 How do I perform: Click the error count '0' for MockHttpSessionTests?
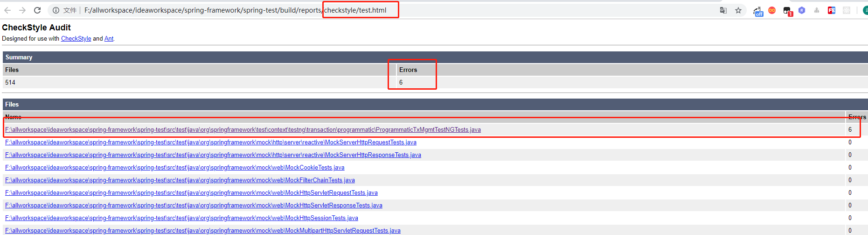(x=850, y=218)
